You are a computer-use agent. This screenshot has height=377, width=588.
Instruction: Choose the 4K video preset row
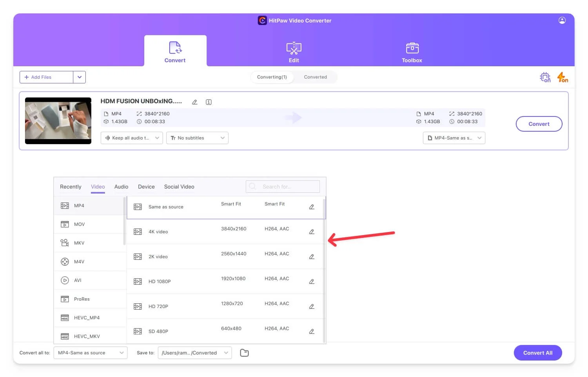(x=225, y=232)
